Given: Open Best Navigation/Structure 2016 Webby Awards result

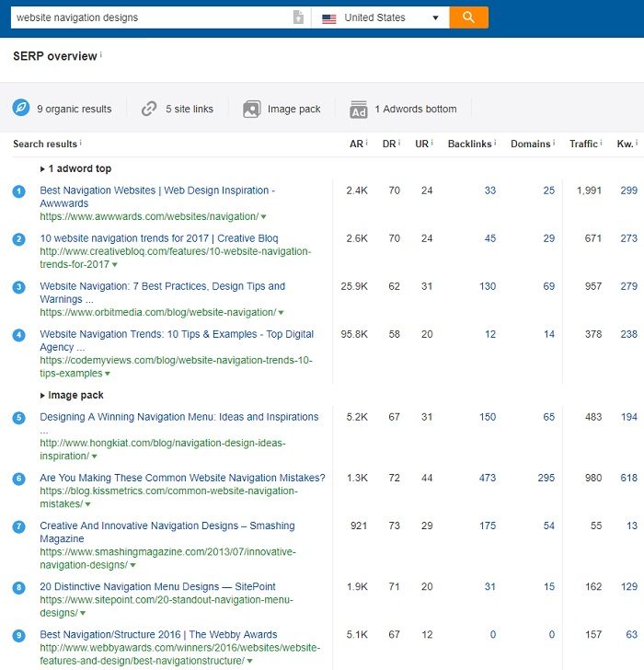Looking at the screenshot, I should [158, 634].
